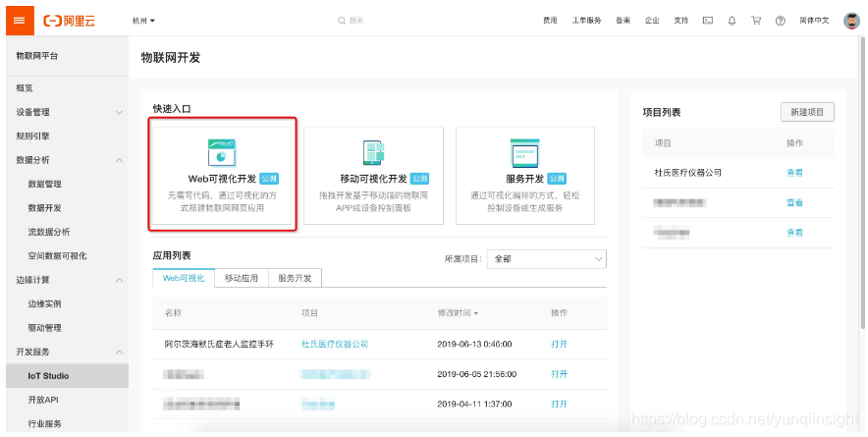This screenshot has height=437, width=868.
Task: Click 查看 for 杜氏医疗仪器公司 project
Action: point(794,173)
